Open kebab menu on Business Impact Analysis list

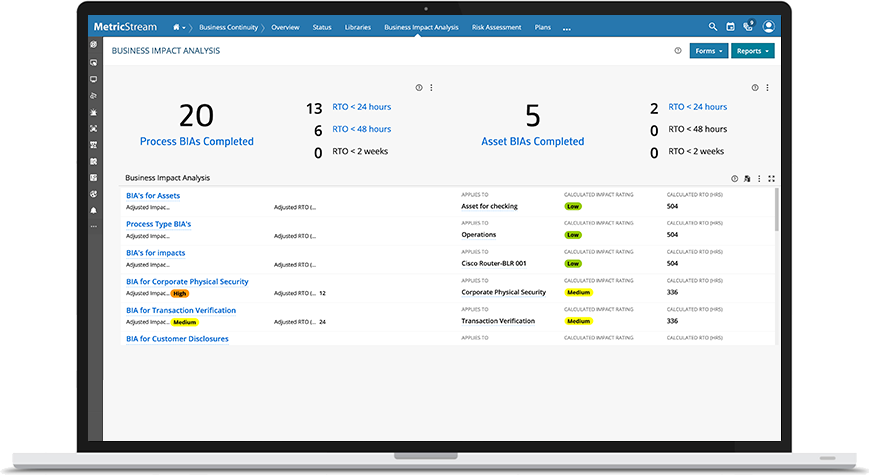pos(760,179)
